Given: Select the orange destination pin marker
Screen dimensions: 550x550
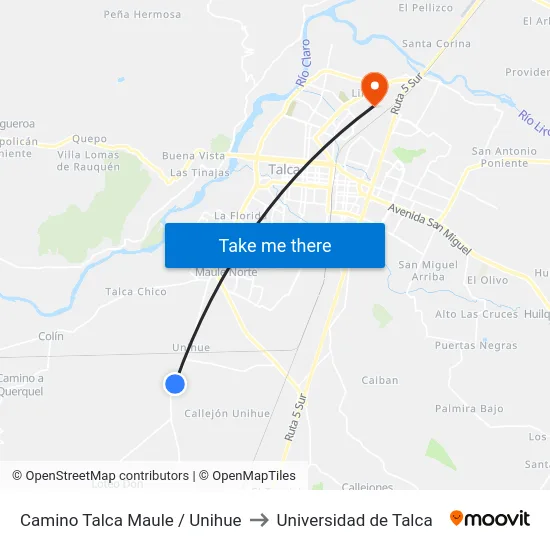Looking at the screenshot, I should click(x=375, y=89).
